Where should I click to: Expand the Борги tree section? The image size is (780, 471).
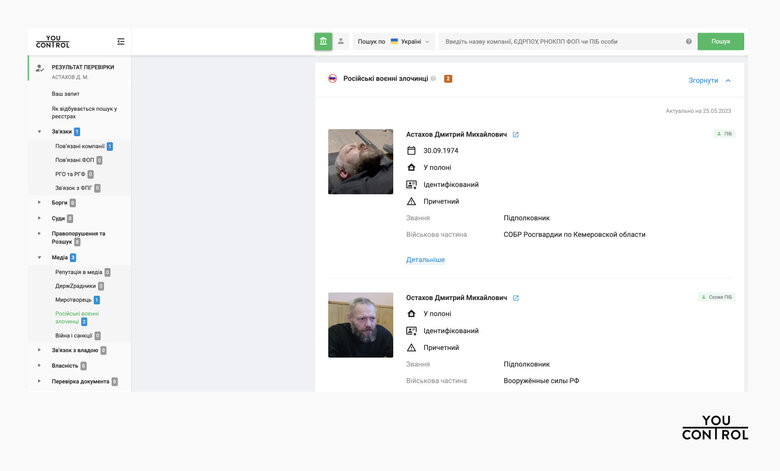[39, 203]
